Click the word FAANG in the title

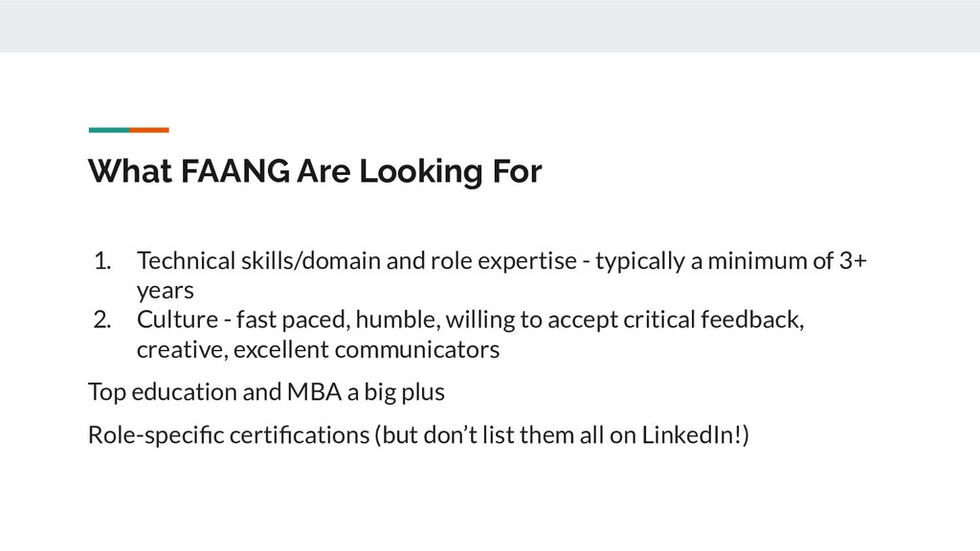pos(235,171)
